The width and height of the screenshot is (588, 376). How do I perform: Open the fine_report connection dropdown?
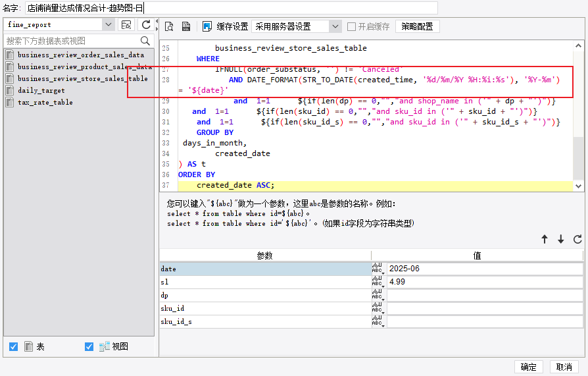(108, 25)
